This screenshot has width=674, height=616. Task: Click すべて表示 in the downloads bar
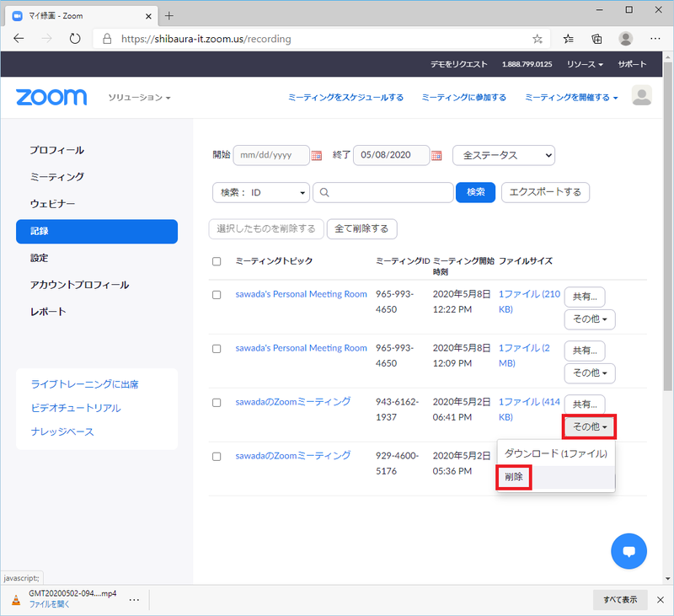coord(620,600)
